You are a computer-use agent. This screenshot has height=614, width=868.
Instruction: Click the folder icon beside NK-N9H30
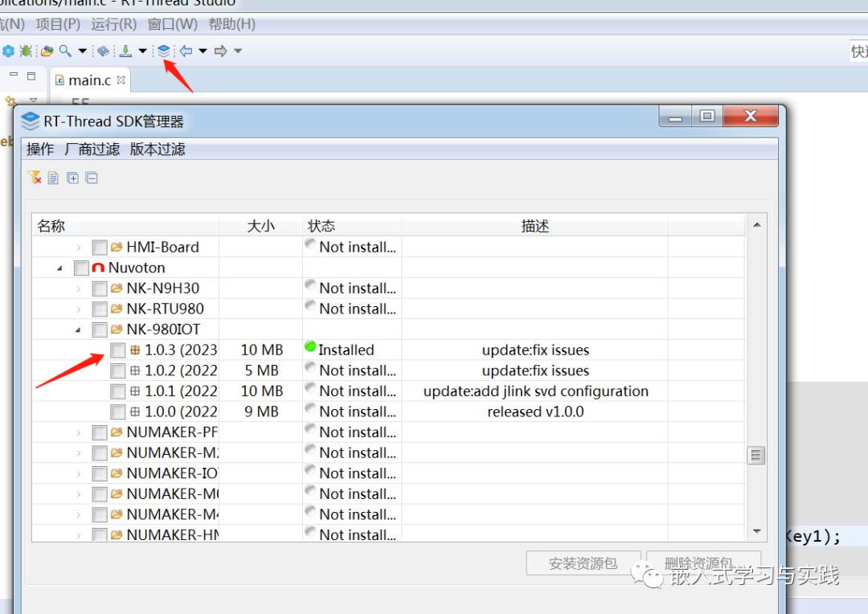[x=117, y=288]
